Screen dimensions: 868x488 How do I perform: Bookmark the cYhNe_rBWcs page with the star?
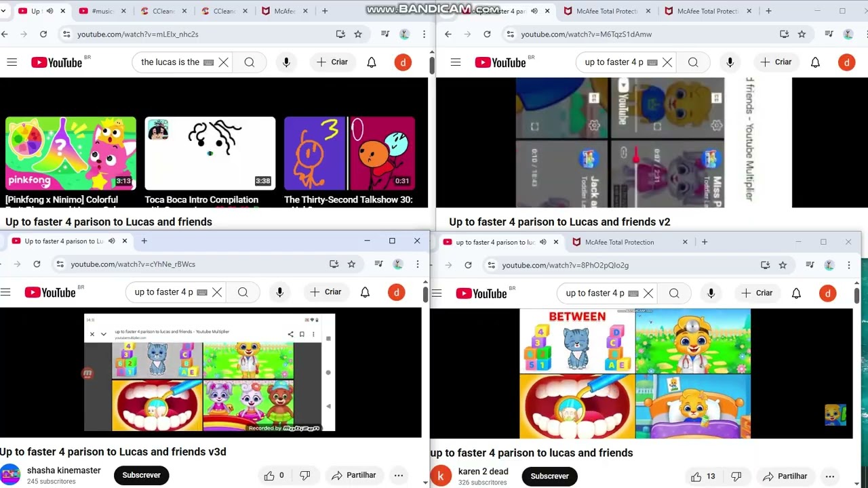(351, 264)
